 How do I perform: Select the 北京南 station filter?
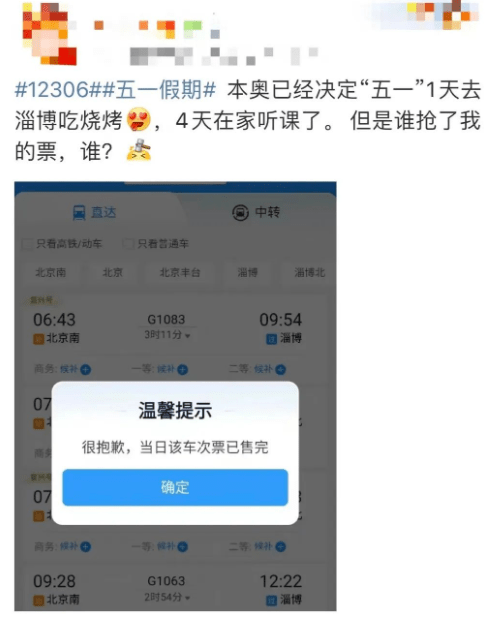pos(51,273)
